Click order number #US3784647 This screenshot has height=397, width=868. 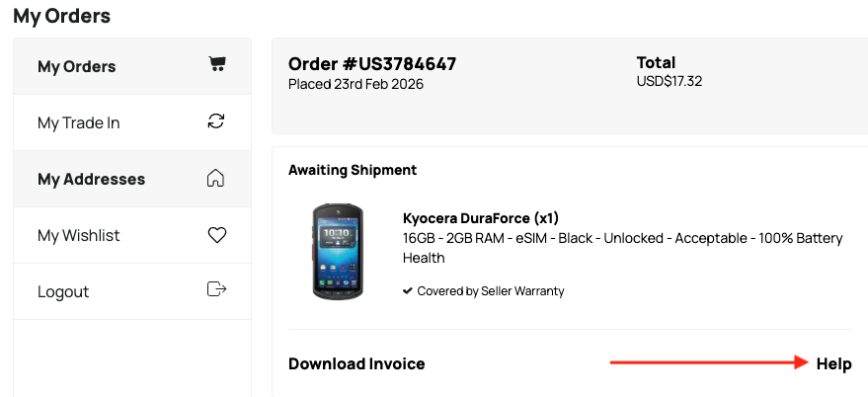pyautogui.click(x=372, y=64)
